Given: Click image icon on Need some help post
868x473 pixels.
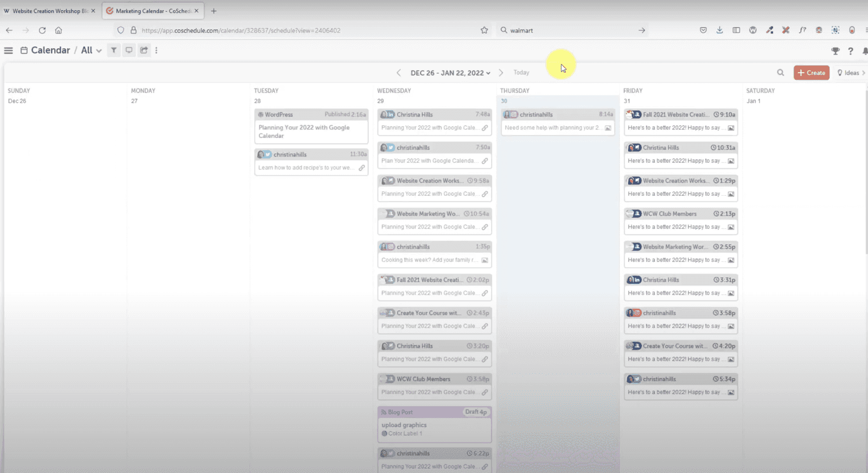Looking at the screenshot, I should (x=608, y=128).
